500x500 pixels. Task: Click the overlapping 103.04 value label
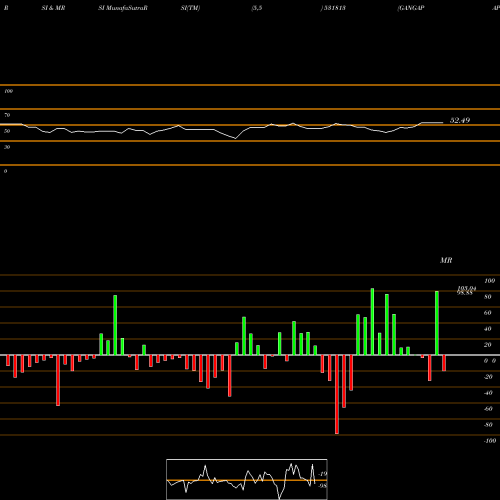tap(467, 288)
